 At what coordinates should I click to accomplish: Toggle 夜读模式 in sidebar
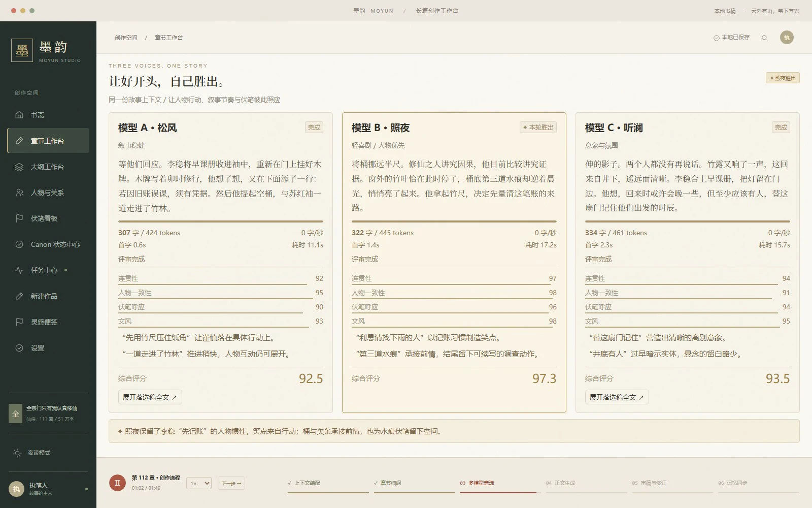coord(48,453)
